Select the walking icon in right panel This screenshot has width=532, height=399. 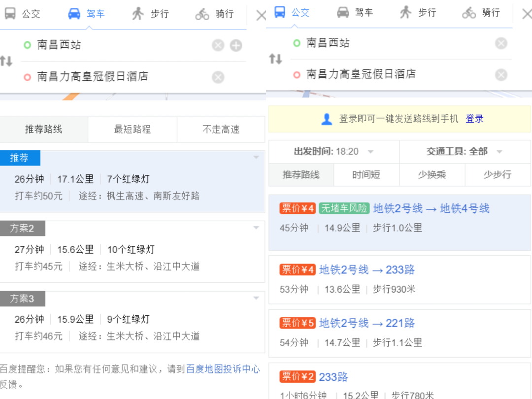click(x=405, y=12)
